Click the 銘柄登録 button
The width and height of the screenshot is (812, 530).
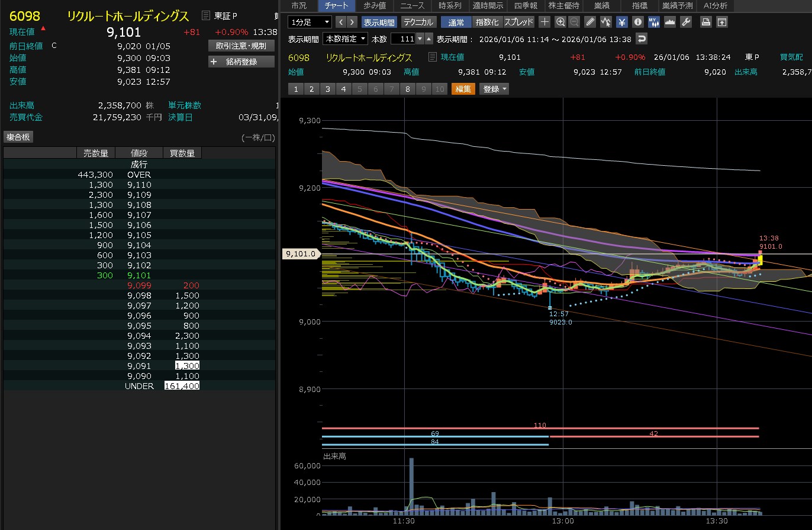[x=241, y=62]
